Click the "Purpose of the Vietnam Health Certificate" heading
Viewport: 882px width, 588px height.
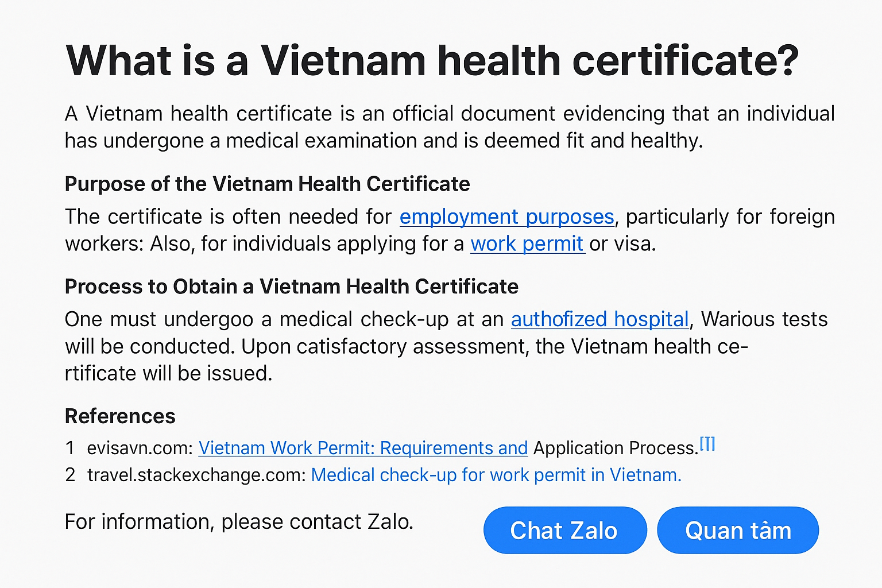pyautogui.click(x=268, y=184)
